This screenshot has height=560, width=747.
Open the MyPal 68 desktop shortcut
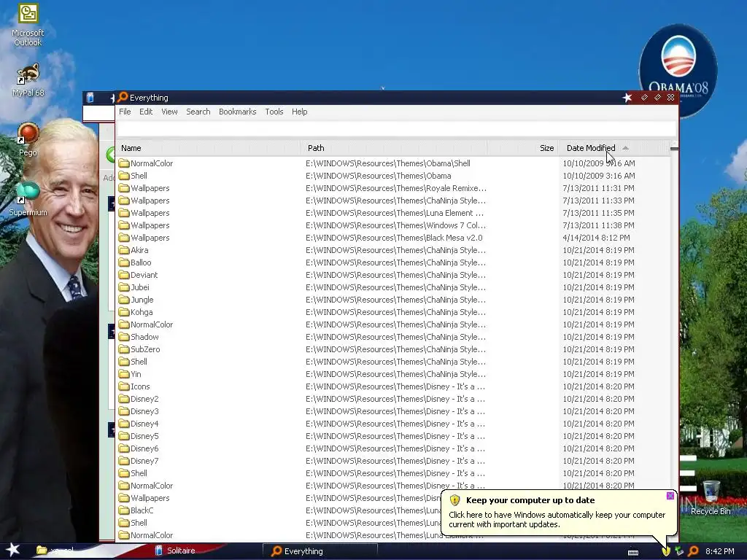tap(28, 80)
